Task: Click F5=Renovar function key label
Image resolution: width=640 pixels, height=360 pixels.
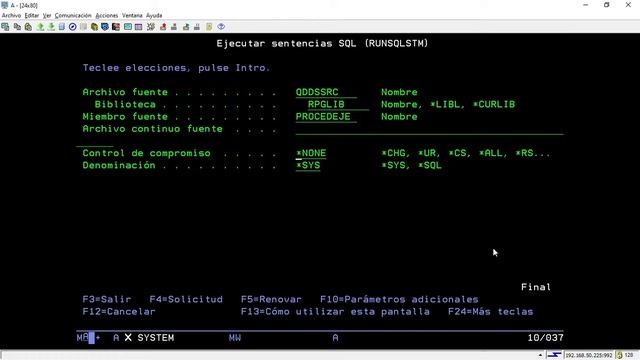Action: coord(271,300)
